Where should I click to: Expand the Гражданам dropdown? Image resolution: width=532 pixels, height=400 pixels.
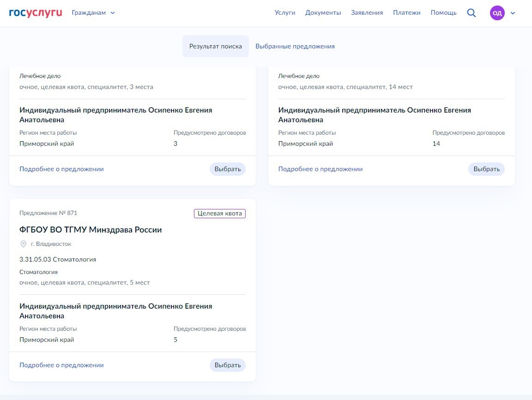point(93,13)
